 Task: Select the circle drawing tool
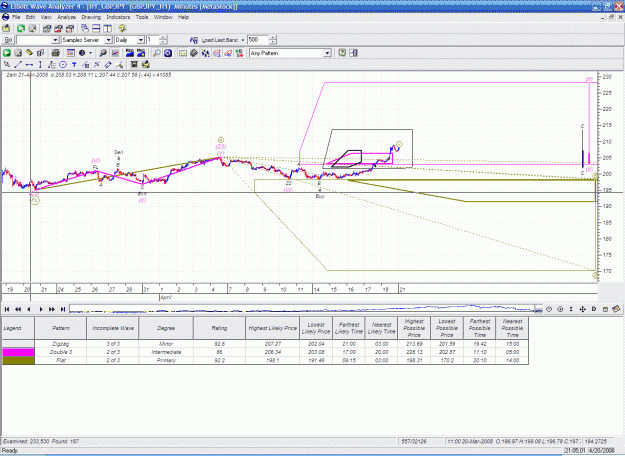(x=63, y=64)
